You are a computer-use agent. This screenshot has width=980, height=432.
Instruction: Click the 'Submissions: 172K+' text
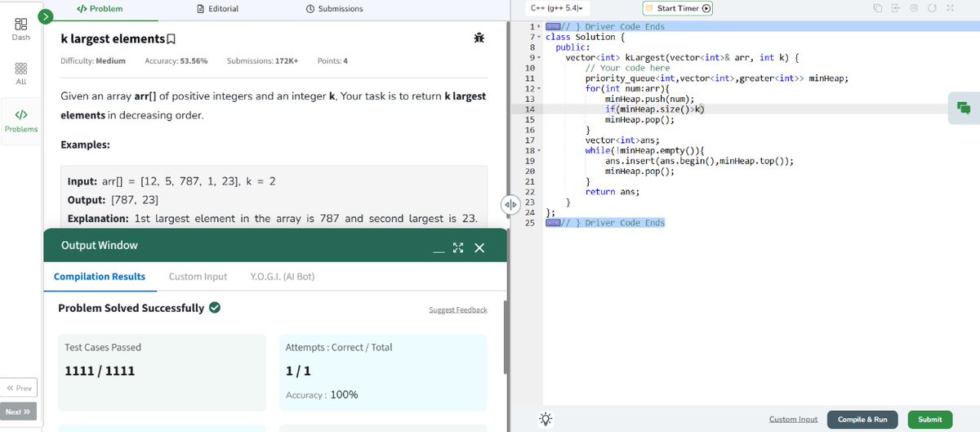click(x=262, y=61)
